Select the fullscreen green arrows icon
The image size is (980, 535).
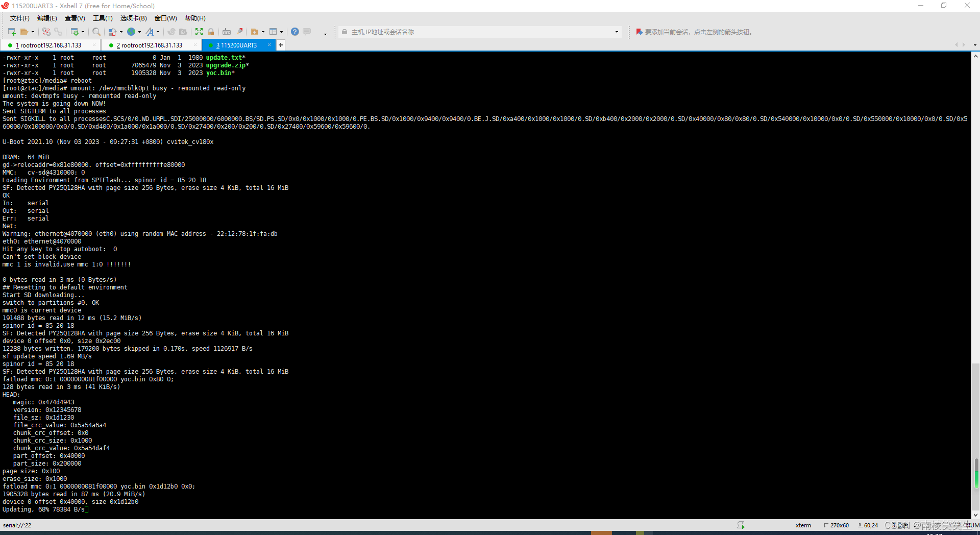[199, 32]
